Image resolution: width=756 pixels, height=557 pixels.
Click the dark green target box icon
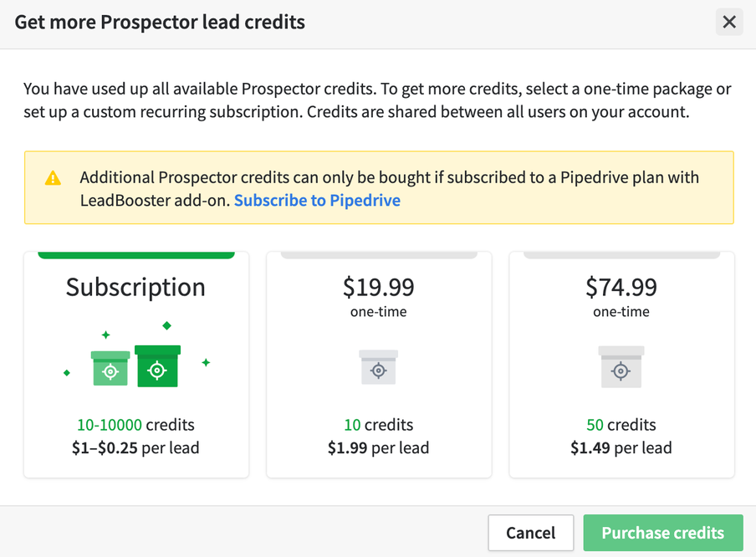158,366
